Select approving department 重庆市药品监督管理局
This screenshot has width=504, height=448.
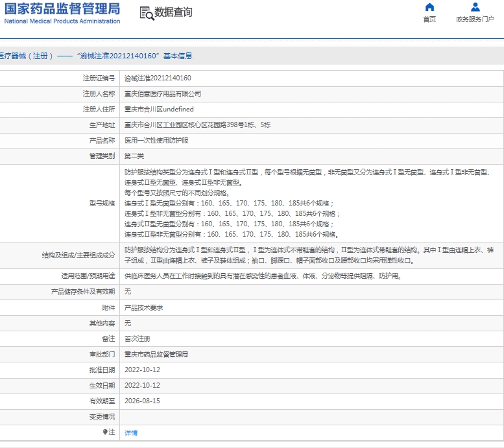coord(156,354)
